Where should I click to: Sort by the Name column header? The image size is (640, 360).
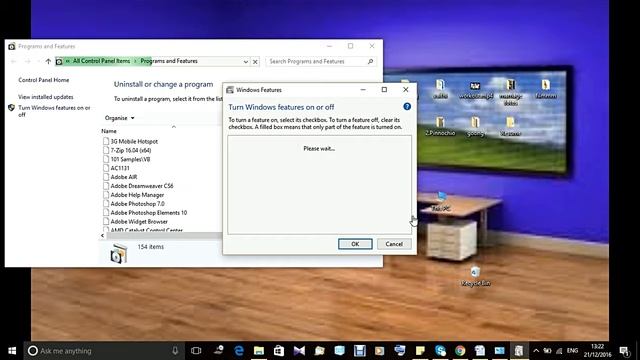click(x=109, y=131)
